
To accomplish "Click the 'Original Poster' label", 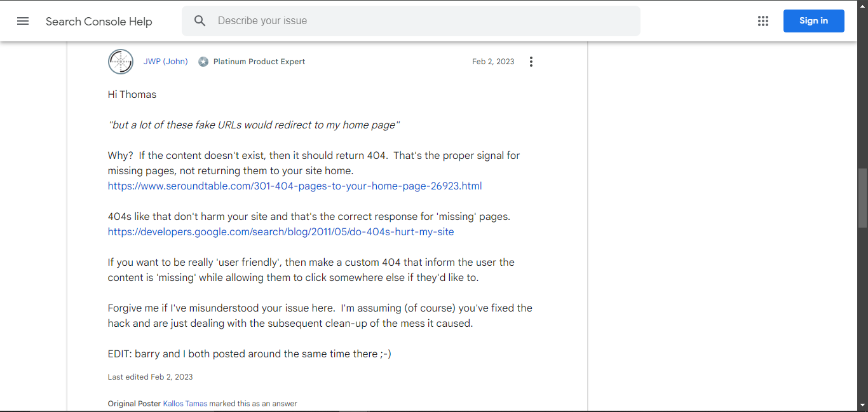I will pyautogui.click(x=134, y=404).
